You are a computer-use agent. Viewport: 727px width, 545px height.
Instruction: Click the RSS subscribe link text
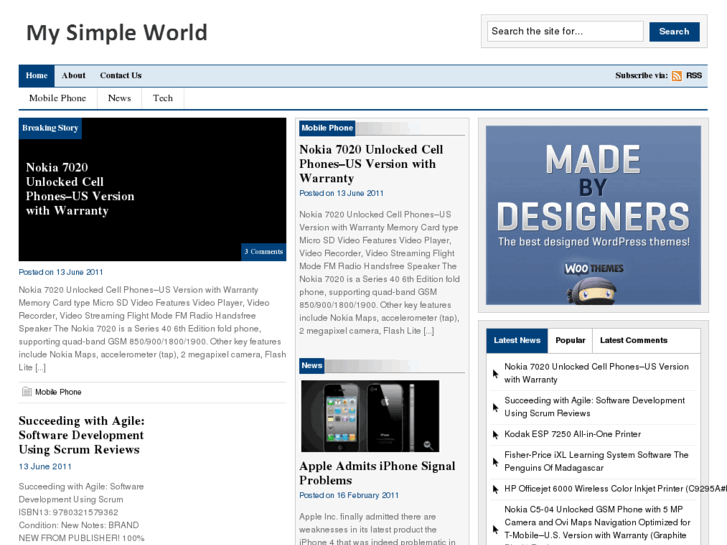694,76
